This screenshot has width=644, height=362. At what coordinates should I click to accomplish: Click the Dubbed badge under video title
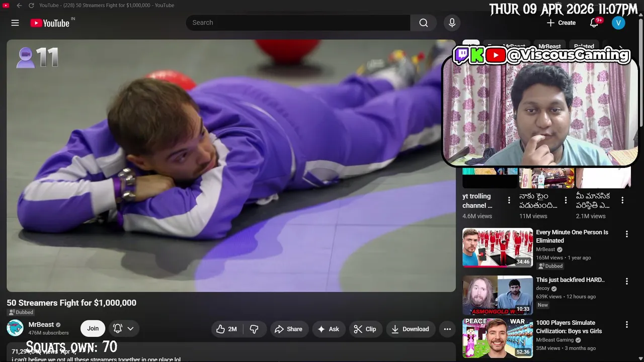click(x=21, y=312)
